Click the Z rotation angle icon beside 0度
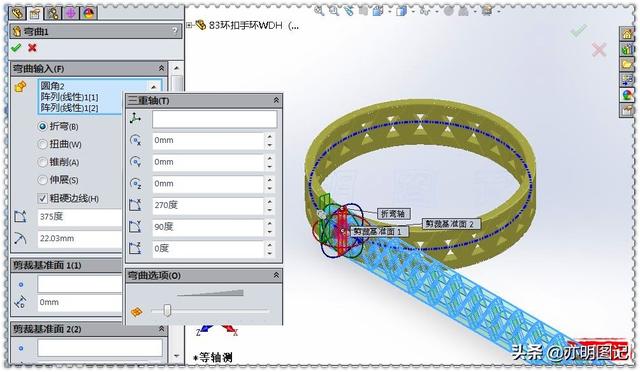Screen dimensions: 640x372 click(135, 249)
